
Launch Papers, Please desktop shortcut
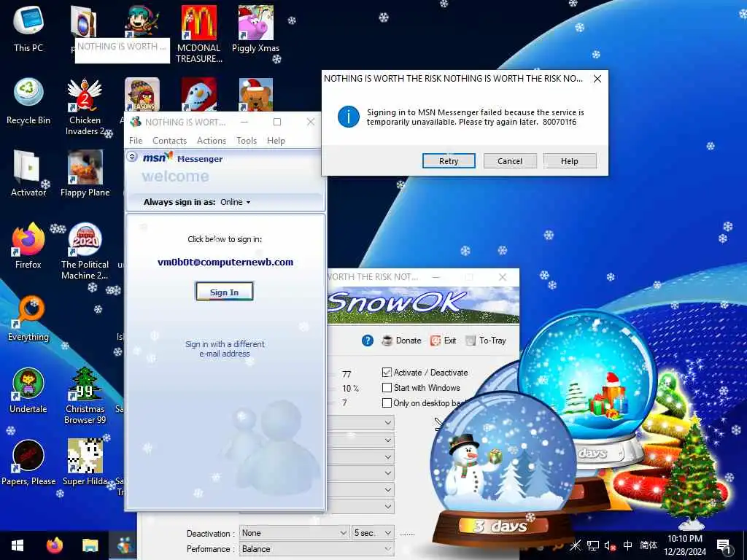[28, 462]
